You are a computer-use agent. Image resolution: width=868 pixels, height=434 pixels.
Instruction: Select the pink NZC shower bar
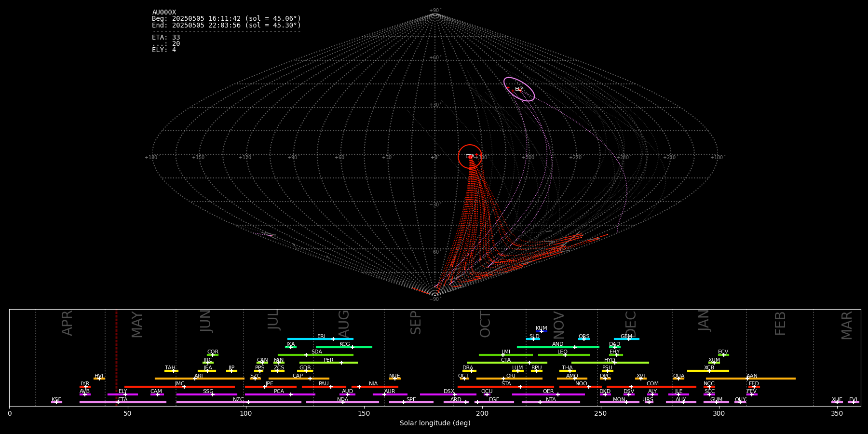[239, 402]
